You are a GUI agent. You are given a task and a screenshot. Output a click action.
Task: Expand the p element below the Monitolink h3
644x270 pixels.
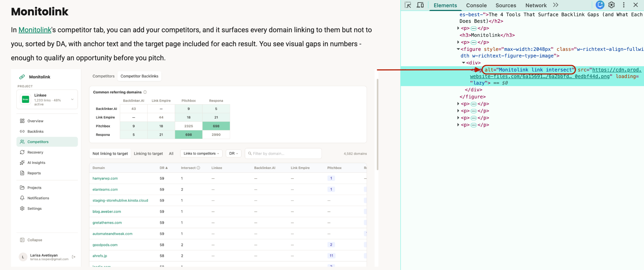coord(458,42)
